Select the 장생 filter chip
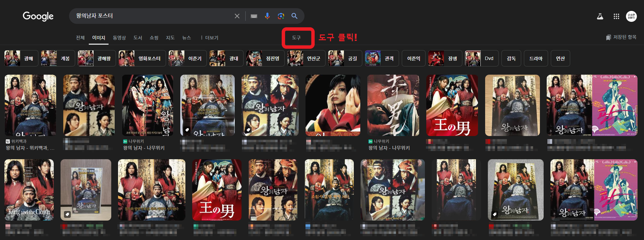644x240 pixels. [x=445, y=58]
